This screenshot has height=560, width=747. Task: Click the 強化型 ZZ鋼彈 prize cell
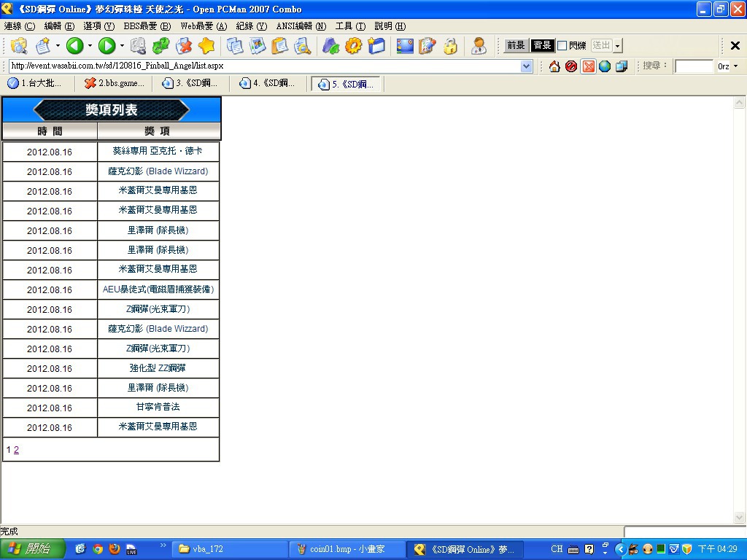click(x=158, y=368)
